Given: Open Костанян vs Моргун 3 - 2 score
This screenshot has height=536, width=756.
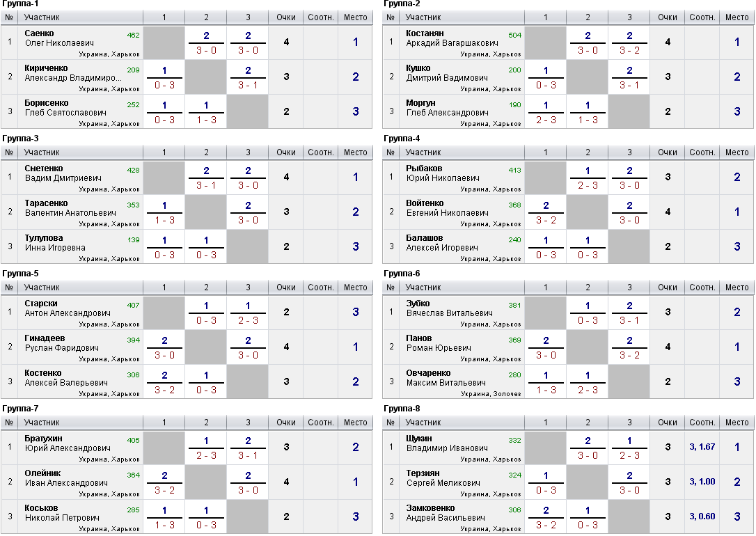Looking at the screenshot, I should 629,50.
